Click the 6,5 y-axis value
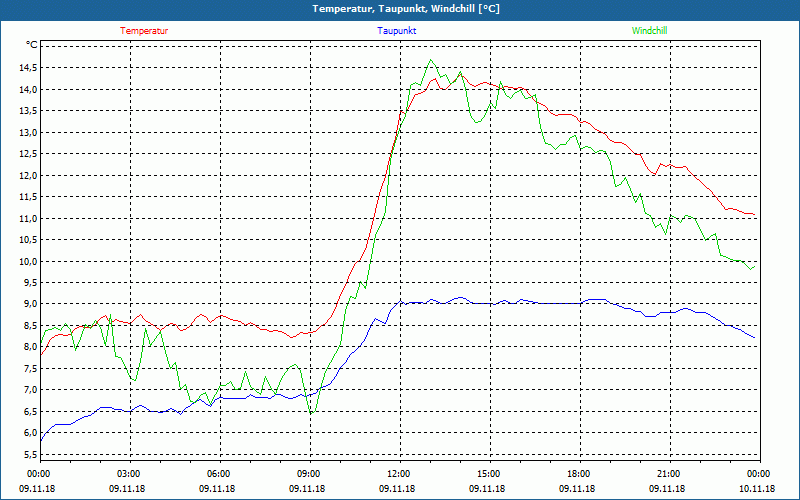 pyautogui.click(x=31, y=412)
